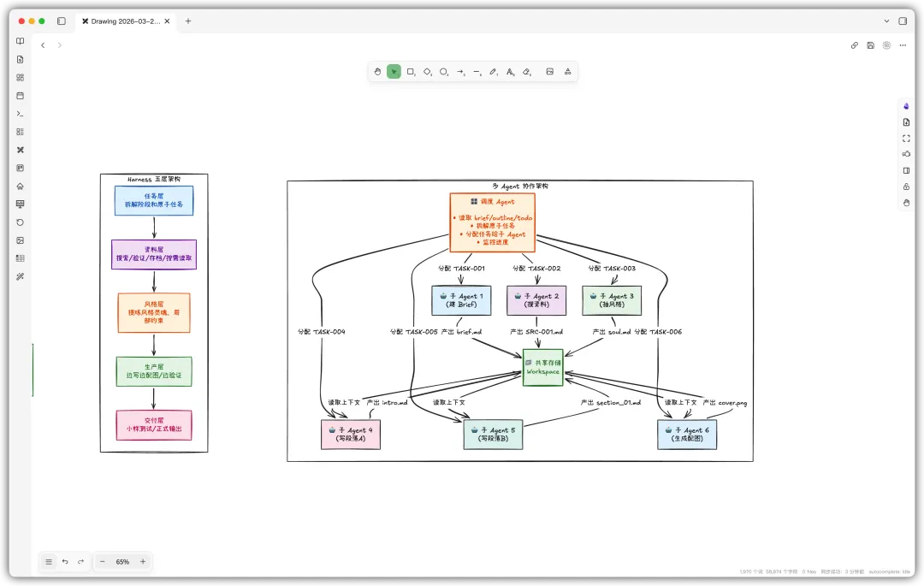Click the Text tool in the toolbar

(x=510, y=72)
